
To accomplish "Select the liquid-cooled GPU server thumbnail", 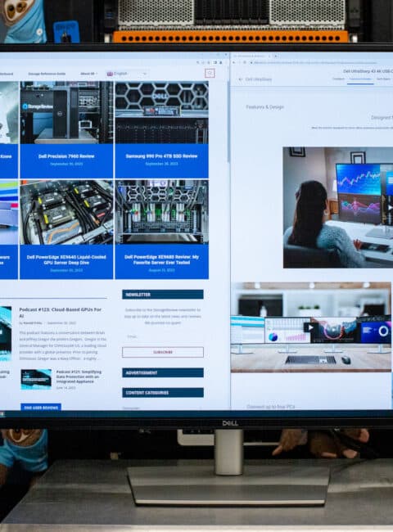I will click(x=66, y=212).
